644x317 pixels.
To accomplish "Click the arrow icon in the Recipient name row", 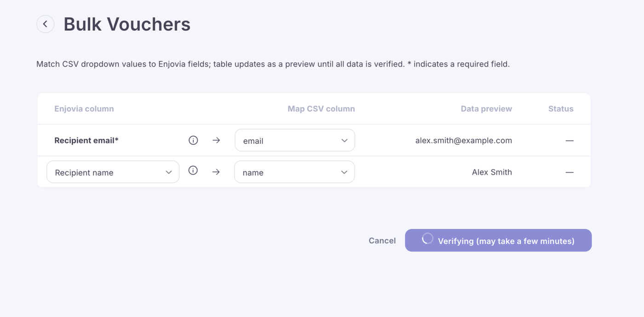I will [x=216, y=172].
